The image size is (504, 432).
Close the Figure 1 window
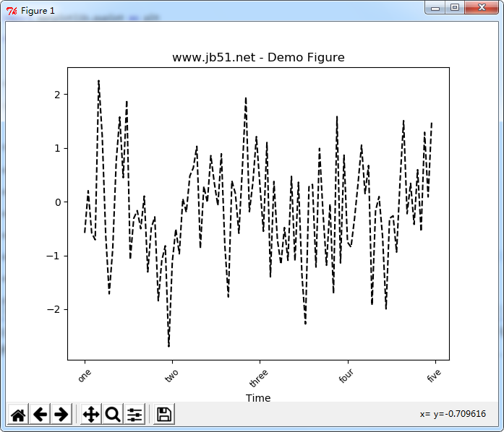pos(482,8)
